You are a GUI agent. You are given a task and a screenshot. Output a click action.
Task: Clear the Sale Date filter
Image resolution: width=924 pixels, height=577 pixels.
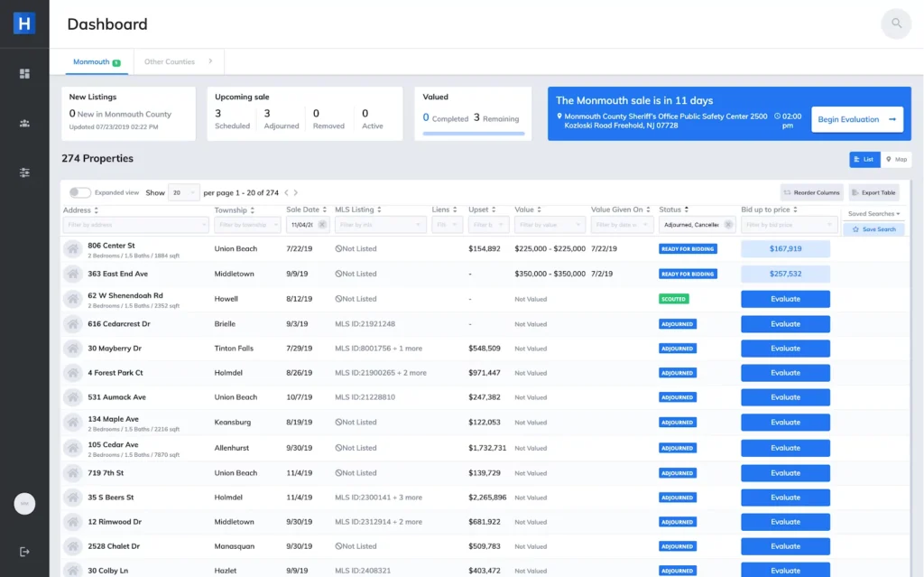point(322,225)
